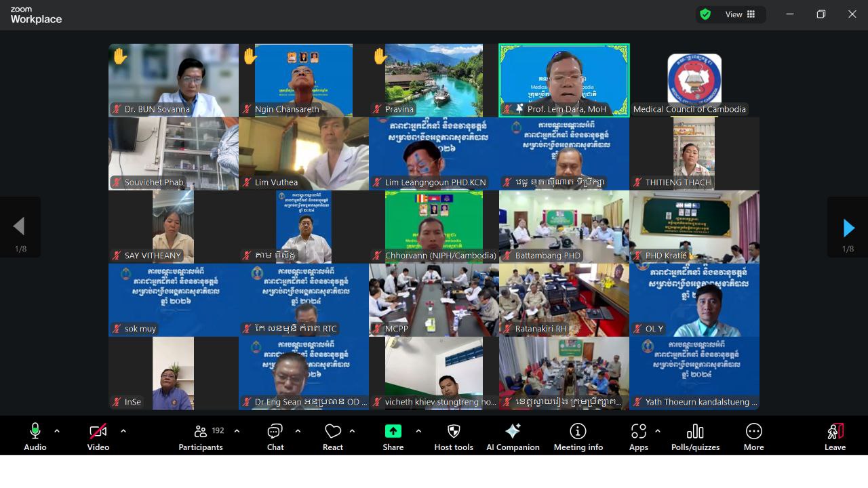Open Host tools shield icon
This screenshot has height=488, width=868.
pos(454,436)
